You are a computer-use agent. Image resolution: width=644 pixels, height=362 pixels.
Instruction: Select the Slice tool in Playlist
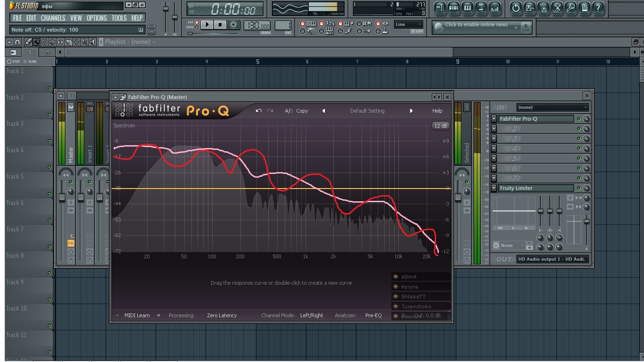68,42
